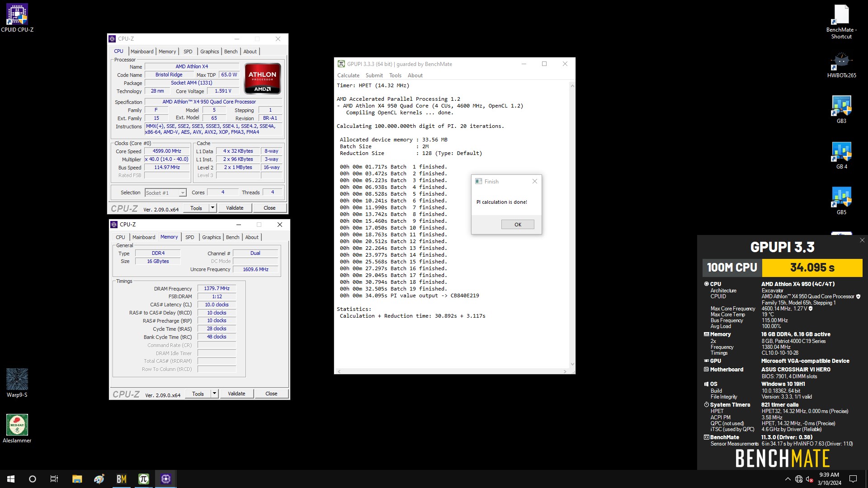This screenshot has height=488, width=868.
Task: Click the Core Voltage 1.591 V field
Action: 223,91
